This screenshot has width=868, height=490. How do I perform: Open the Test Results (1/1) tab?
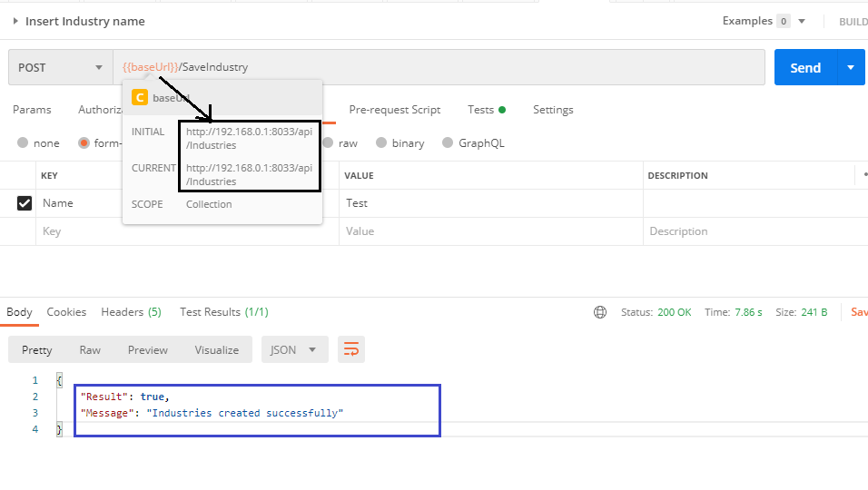coord(224,312)
